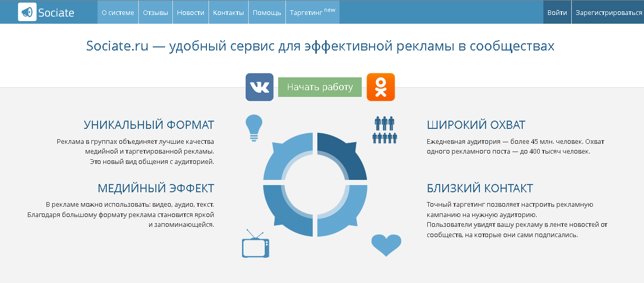Click the Sociate megaphone logo icon
The width and height of the screenshot is (644, 283).
(27, 12)
